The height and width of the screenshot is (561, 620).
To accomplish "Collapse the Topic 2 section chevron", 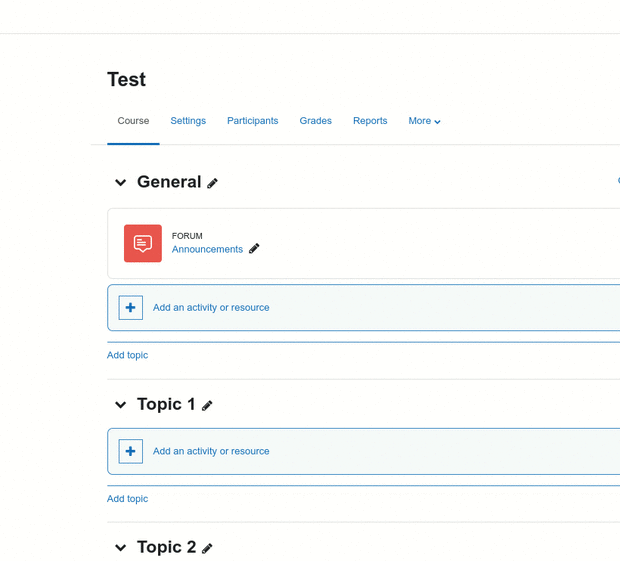I will pos(121,548).
